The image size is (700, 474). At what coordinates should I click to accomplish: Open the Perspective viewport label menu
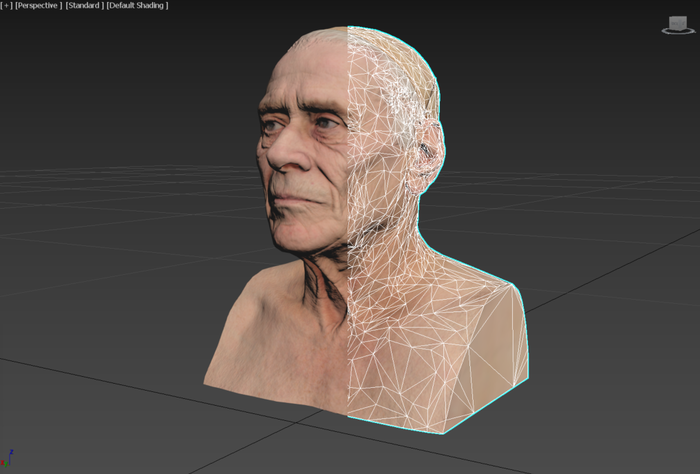[39, 6]
